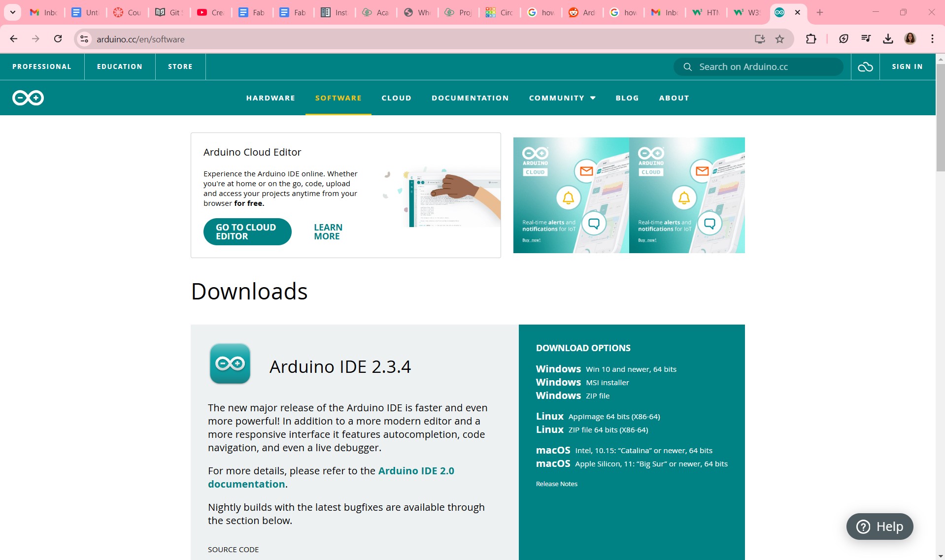
Task: Open the Chrome three-dot menu
Action: 932,39
